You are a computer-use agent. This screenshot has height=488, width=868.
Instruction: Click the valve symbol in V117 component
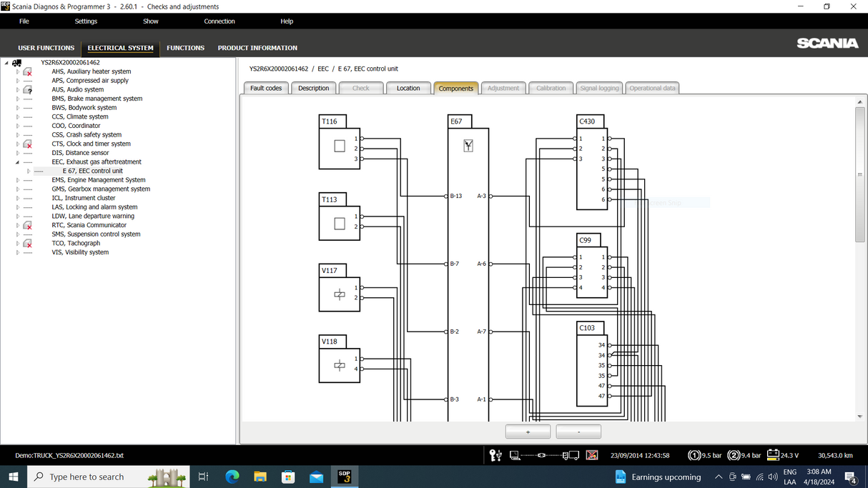(x=340, y=294)
